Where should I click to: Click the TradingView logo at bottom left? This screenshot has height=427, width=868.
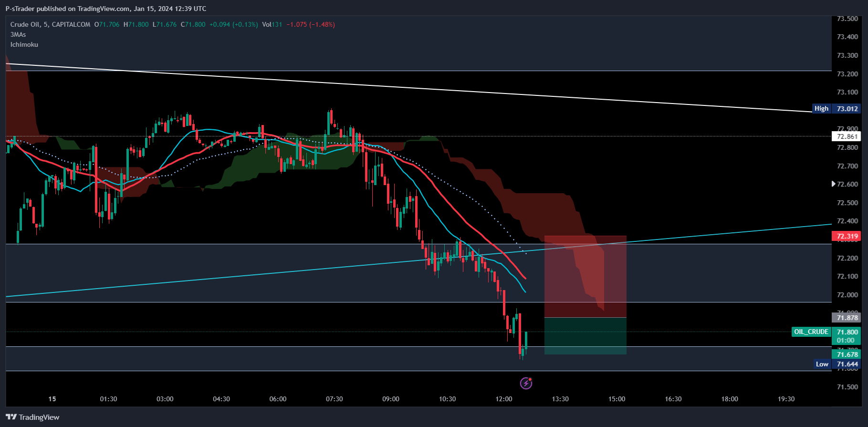[x=32, y=417]
